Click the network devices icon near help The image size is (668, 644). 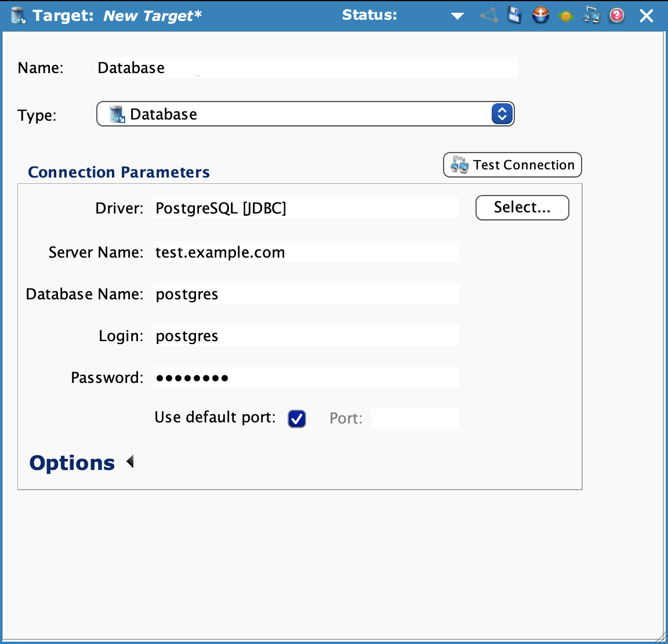[591, 15]
